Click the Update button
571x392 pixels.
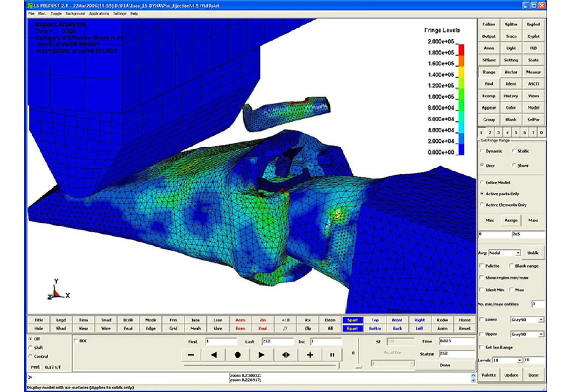coord(511,375)
